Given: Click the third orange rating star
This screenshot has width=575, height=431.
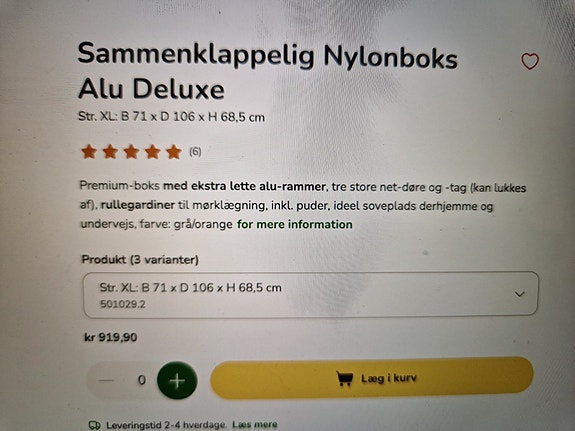Looking at the screenshot, I should click(x=131, y=151).
